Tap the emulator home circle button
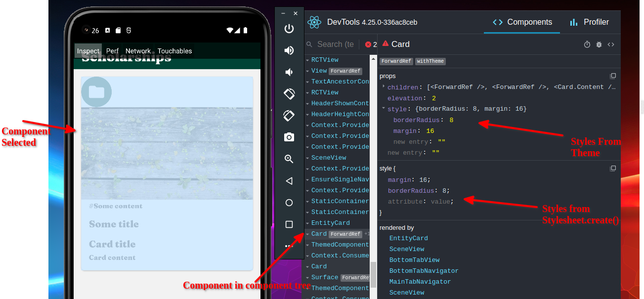 coord(289,203)
